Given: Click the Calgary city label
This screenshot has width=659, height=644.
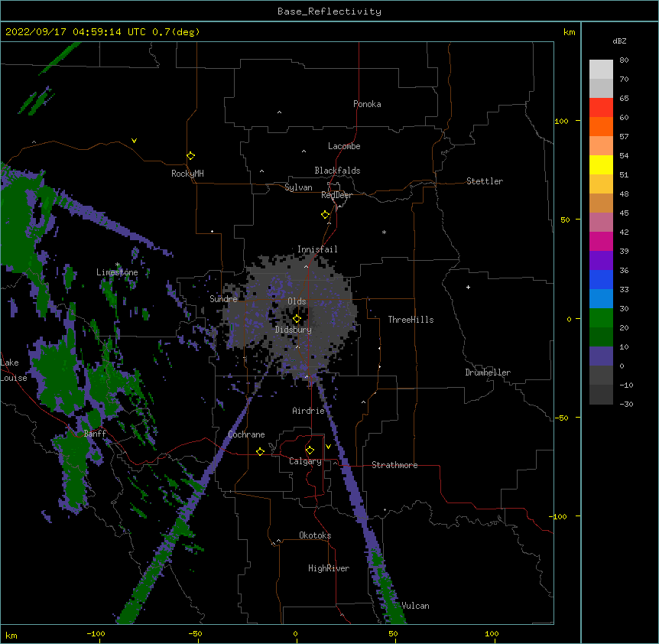Looking at the screenshot, I should pos(305,461).
